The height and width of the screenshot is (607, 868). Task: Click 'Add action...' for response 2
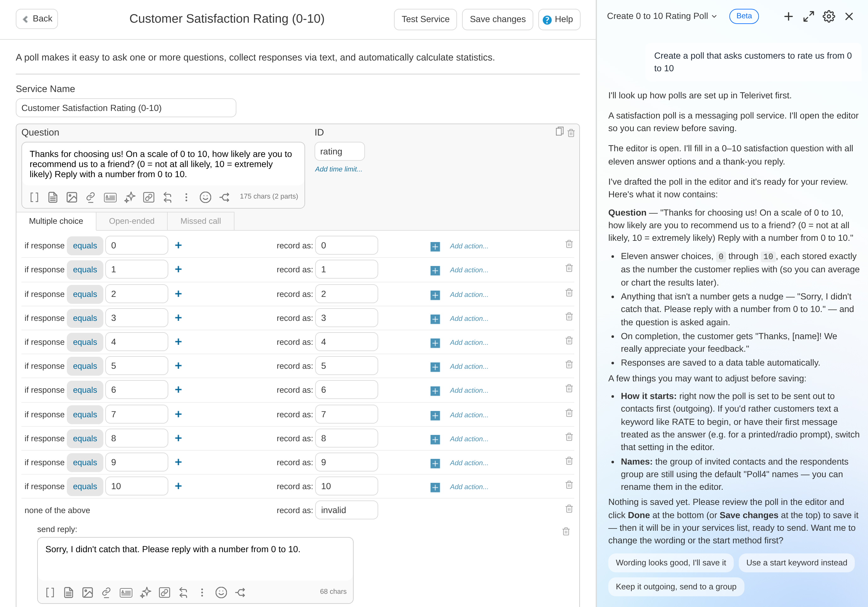coord(469,294)
